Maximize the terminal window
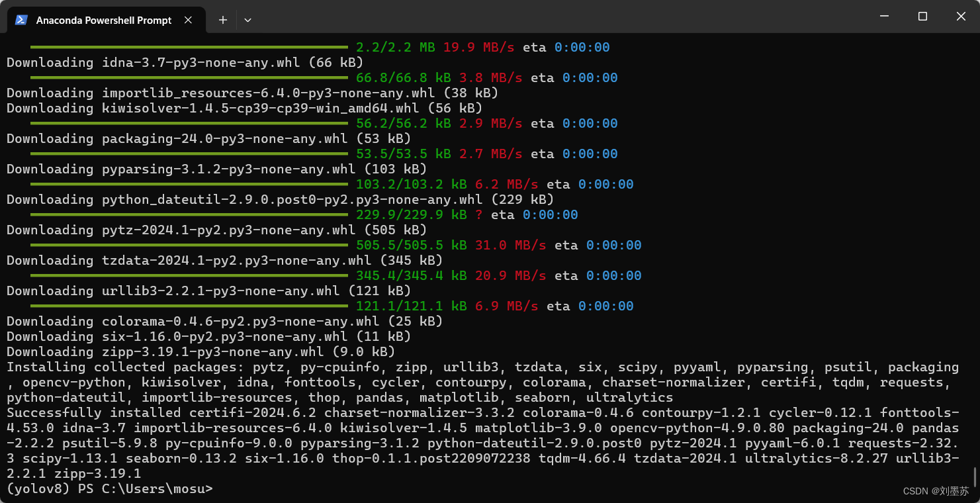This screenshot has height=503, width=980. (922, 17)
